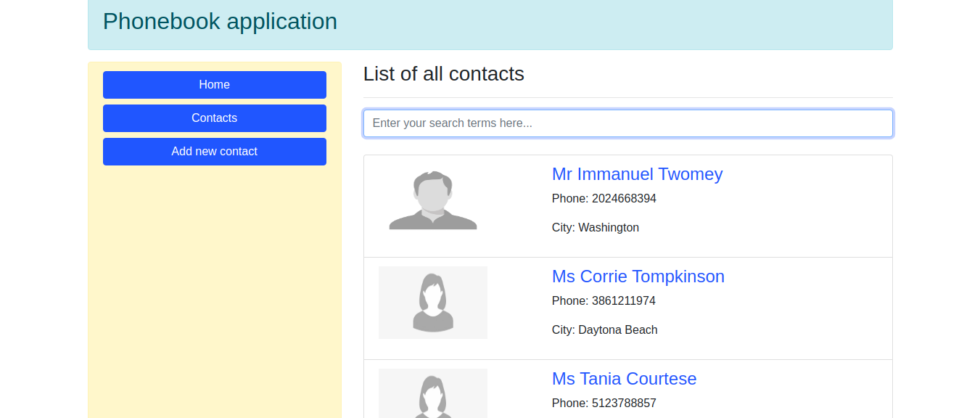Screen dimensions: 980x418
Task: Click Immanuel Twomey's male avatar icon
Action: click(x=433, y=200)
